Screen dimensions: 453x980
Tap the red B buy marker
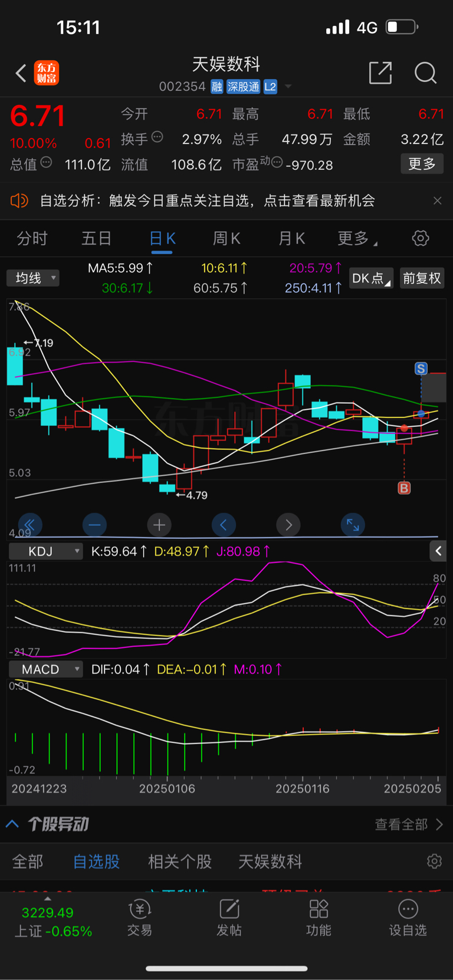coord(404,488)
